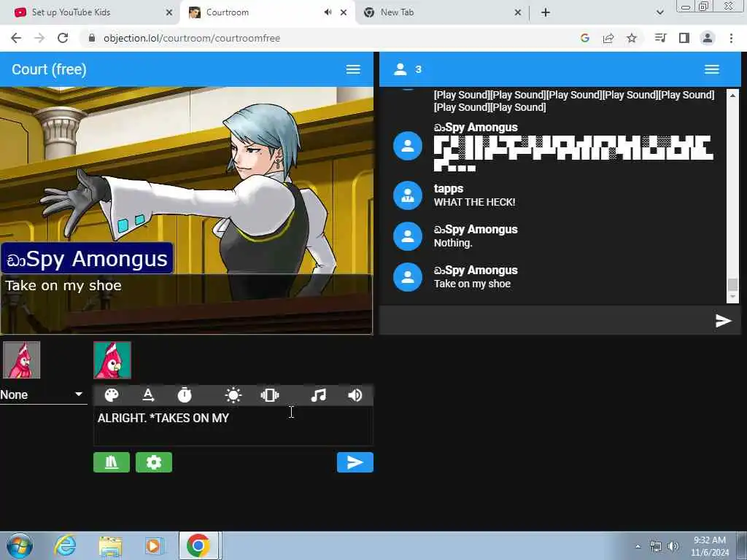747x560 pixels.
Task: Open the text color formatting tool
Action: 148,395
